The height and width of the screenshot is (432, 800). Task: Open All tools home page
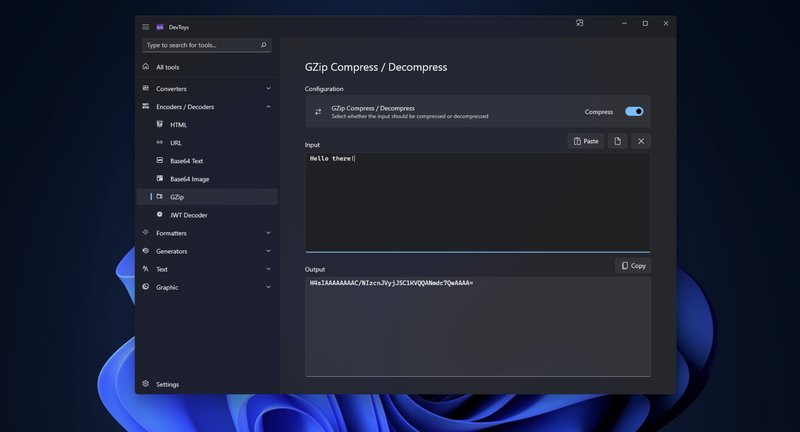(x=167, y=67)
